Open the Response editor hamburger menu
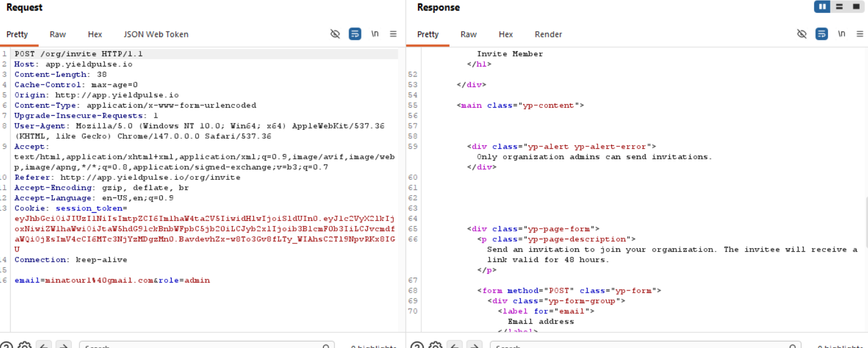868x348 pixels. pos(860,34)
